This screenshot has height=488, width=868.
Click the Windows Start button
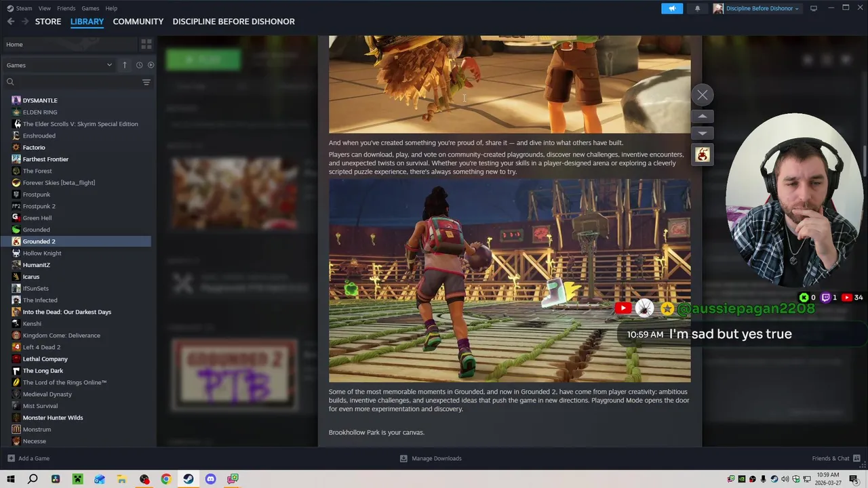pyautogui.click(x=11, y=479)
